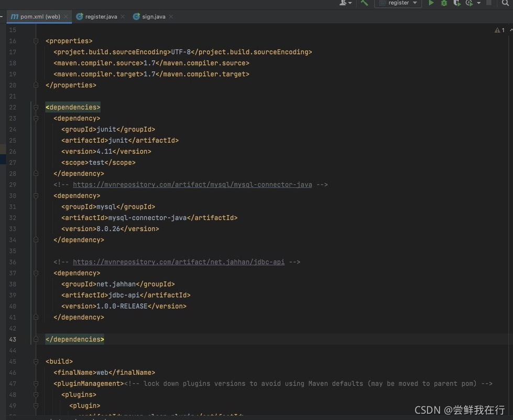Click fold marker at closing dependencies line 43
The image size is (513, 420).
click(36, 339)
